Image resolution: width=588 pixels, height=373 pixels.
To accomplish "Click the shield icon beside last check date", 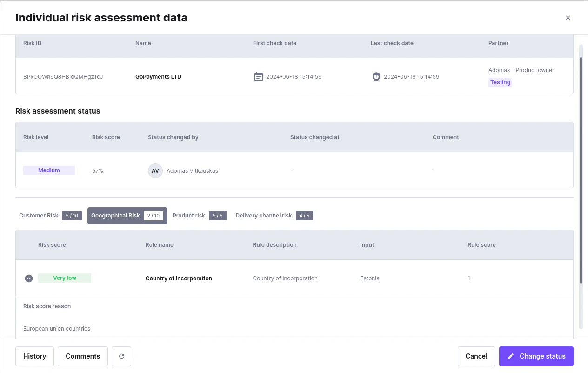I will 376,76.
